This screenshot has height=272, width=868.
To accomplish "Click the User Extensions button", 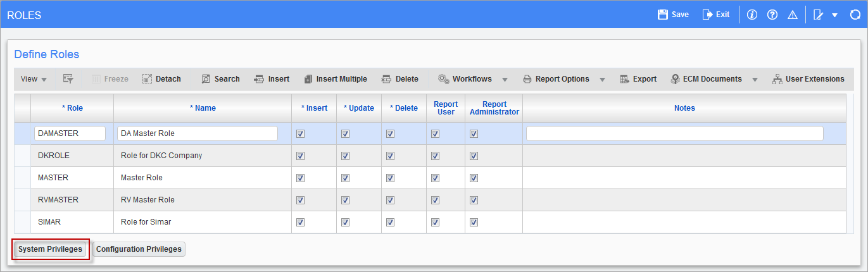I will coord(808,79).
